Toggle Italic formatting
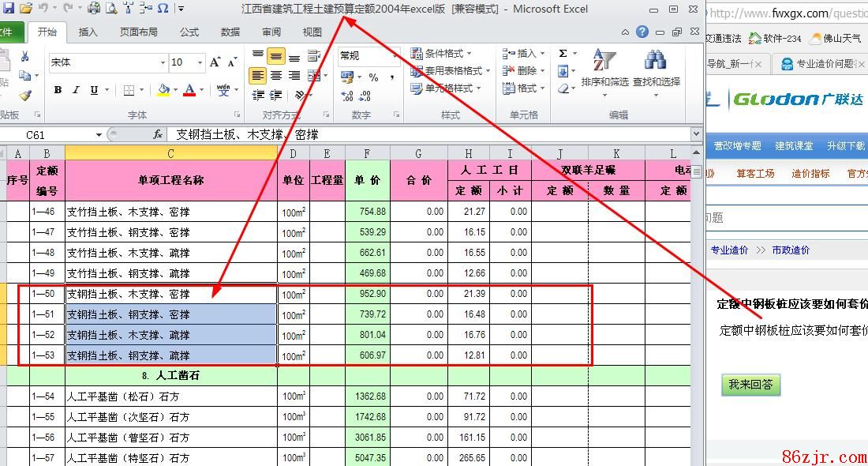The width and height of the screenshot is (868, 466). coord(76,91)
